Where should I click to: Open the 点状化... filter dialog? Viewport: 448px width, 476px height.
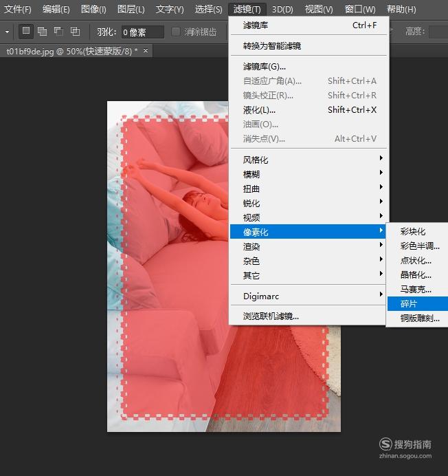click(x=418, y=261)
